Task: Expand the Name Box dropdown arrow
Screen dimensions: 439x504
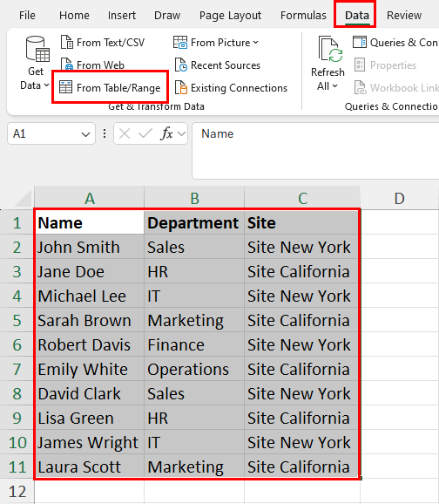Action: [x=85, y=134]
